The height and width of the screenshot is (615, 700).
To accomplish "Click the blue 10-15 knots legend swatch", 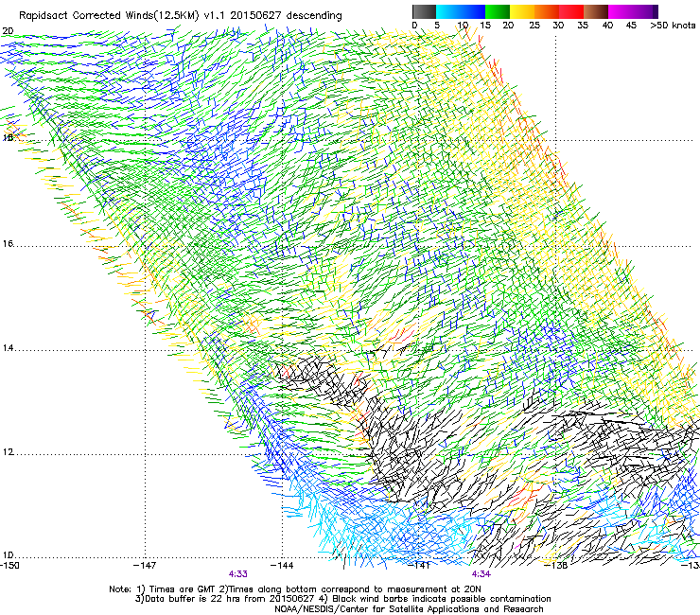I will (x=473, y=11).
